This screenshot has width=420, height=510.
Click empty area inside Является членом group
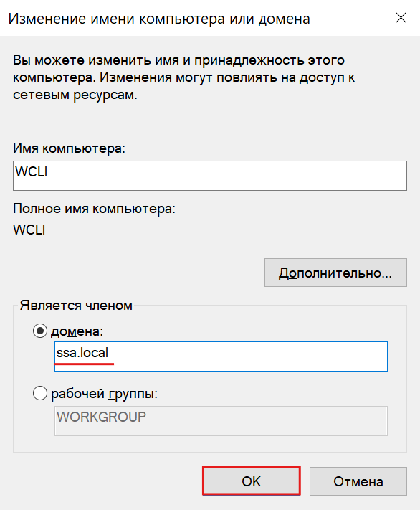(x=227, y=444)
